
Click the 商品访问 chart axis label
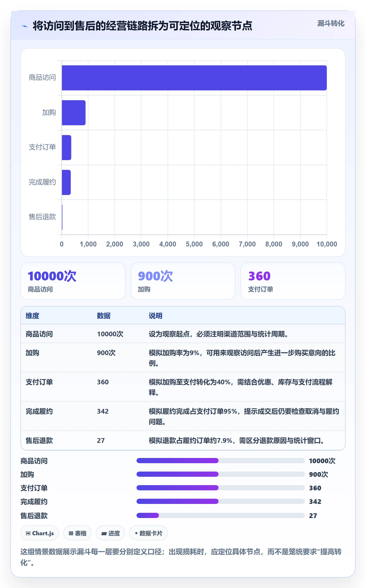(42, 78)
